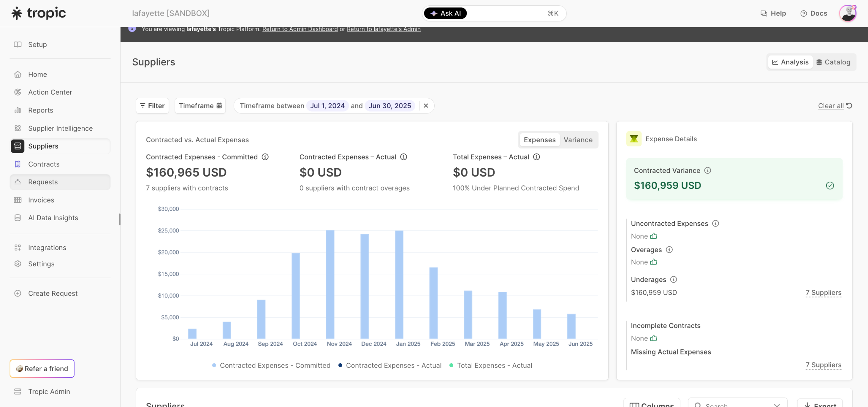868x407 pixels.
Task: Click the Integrations grid icon
Action: coord(18,248)
